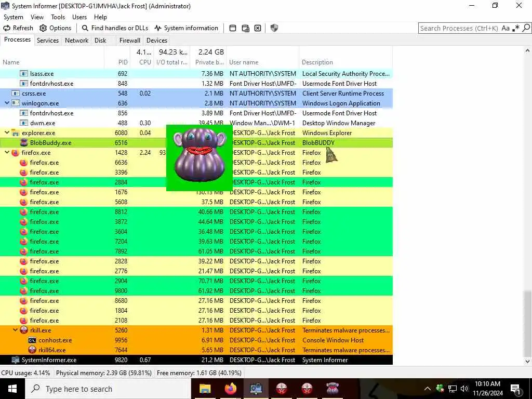
Task: Click the Refresh toolbar button
Action: (x=18, y=28)
